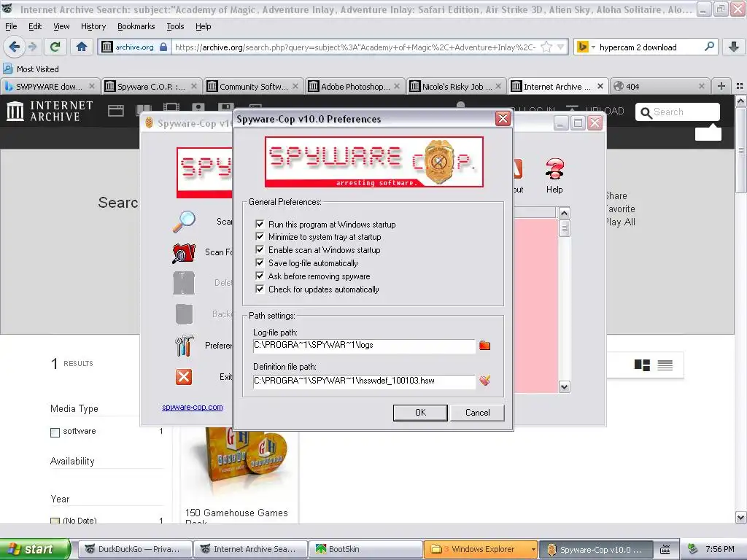The height and width of the screenshot is (560, 747).
Task: Uncheck Check for updates automatically
Action: pyautogui.click(x=260, y=289)
